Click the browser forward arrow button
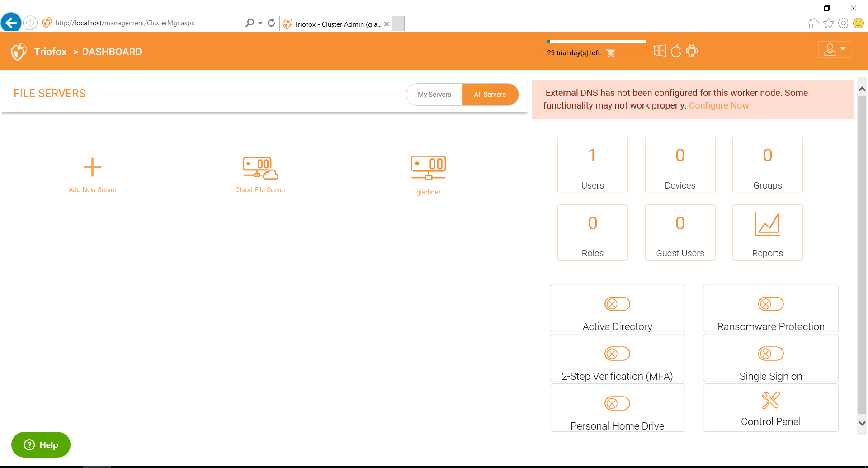The height and width of the screenshot is (468, 868). (30, 23)
